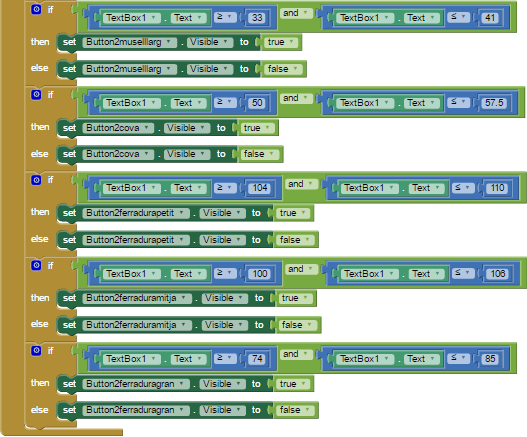Select number field containing 110
527x437 pixels.
[x=497, y=188]
